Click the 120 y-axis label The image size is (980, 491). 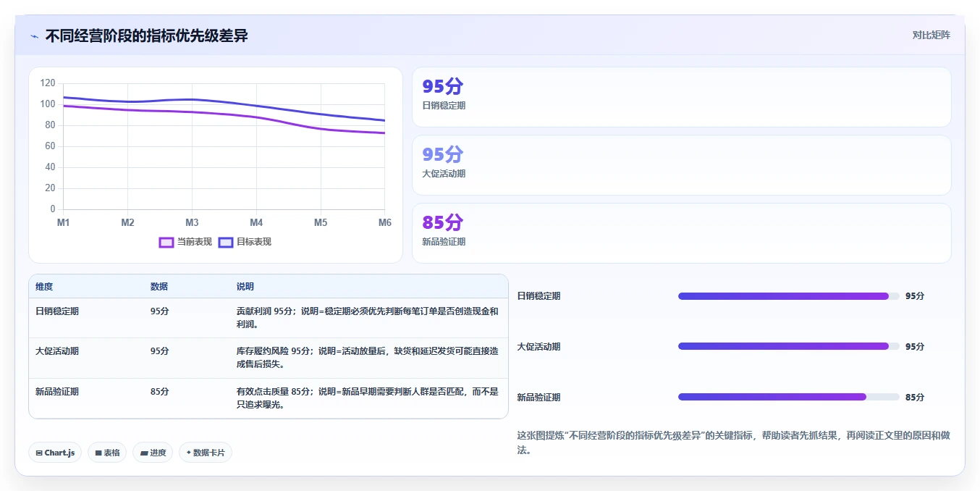pos(48,83)
